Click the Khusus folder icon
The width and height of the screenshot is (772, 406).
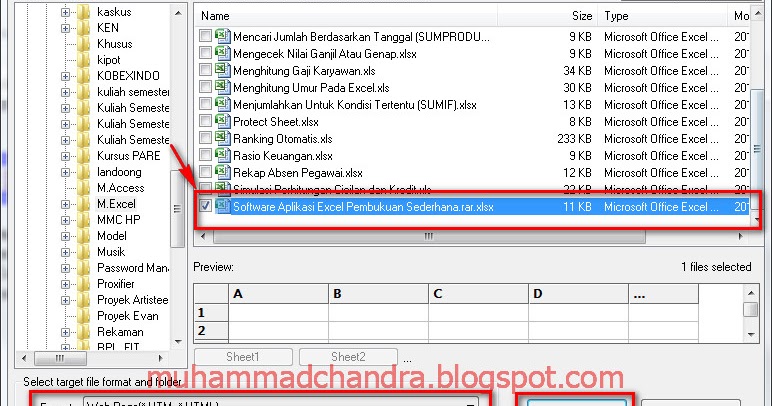click(x=84, y=44)
